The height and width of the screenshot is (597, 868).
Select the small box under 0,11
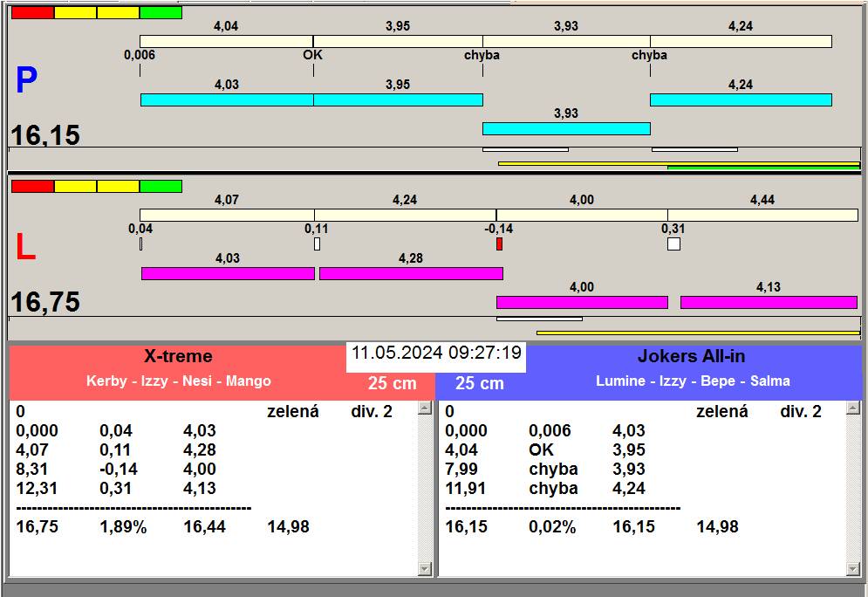pos(318,244)
